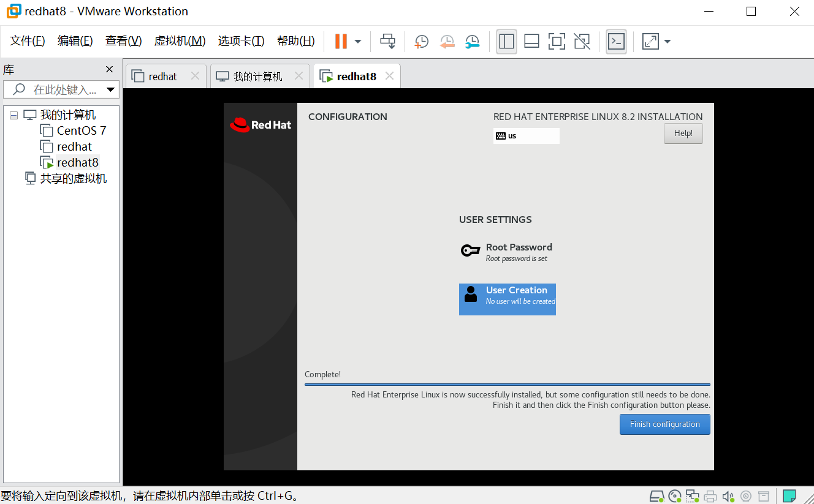
Task: Click the pause virtual machine icon
Action: point(341,41)
